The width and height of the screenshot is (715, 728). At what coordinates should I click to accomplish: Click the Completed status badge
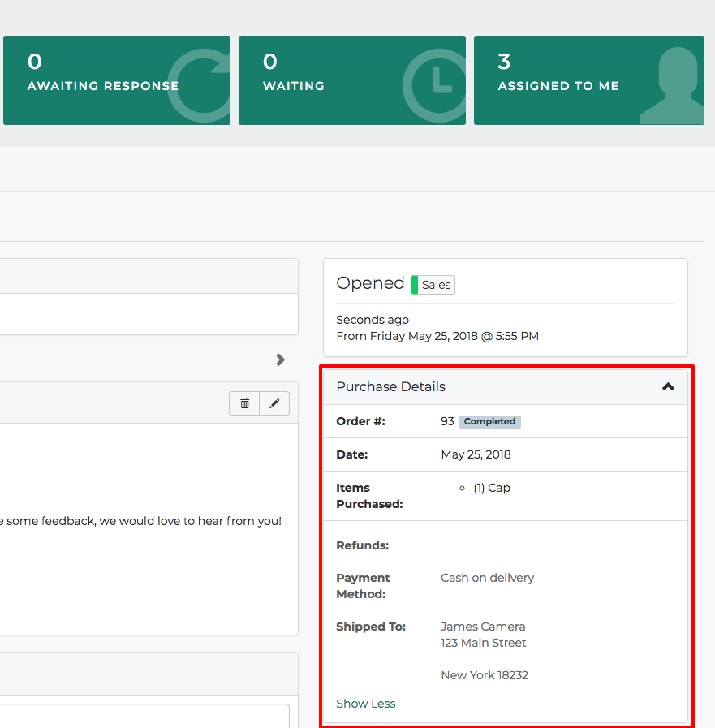pyautogui.click(x=489, y=421)
